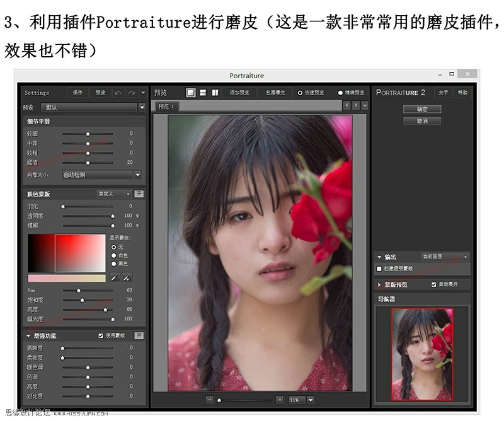Click preview zoom slider handle
The width and height of the screenshot is (504, 423).
pyautogui.click(x=219, y=400)
